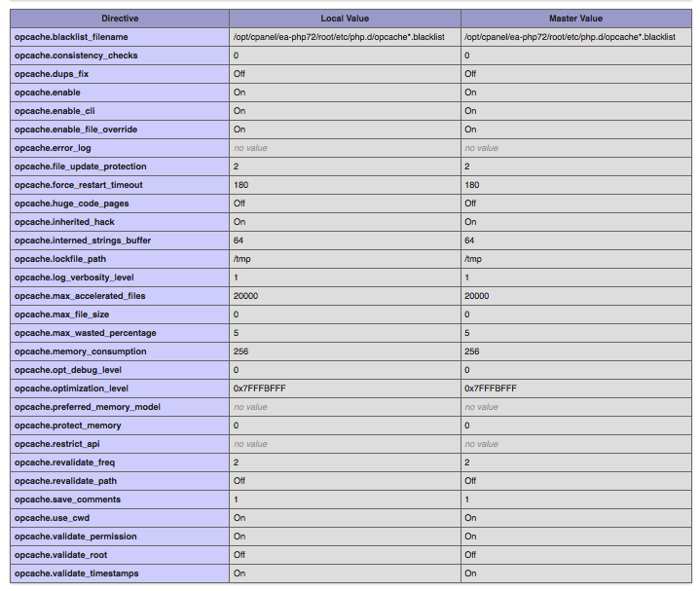This screenshot has height=591, width=700.
Task: Click opcache.opt_debug_level directive name
Action: [x=68, y=371]
